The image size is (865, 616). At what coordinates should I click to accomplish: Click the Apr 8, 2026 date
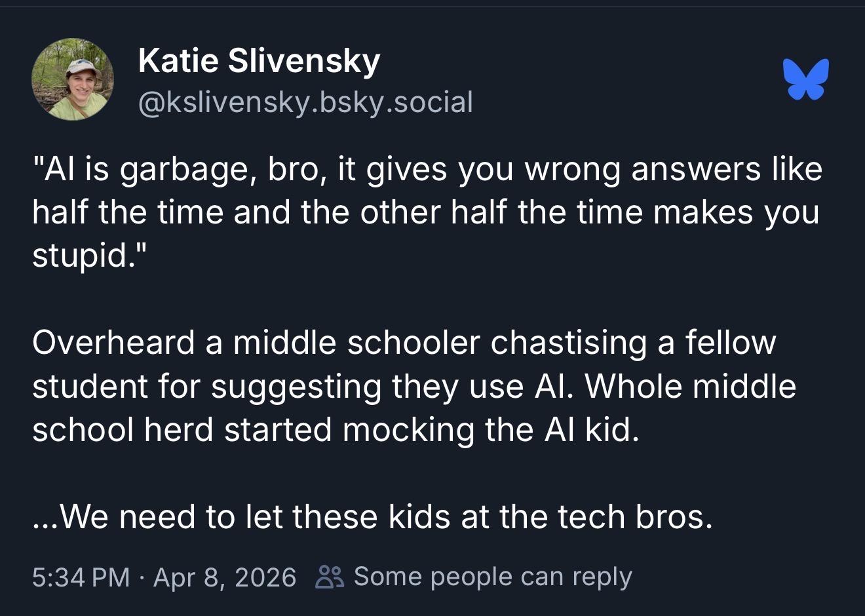tap(225, 577)
